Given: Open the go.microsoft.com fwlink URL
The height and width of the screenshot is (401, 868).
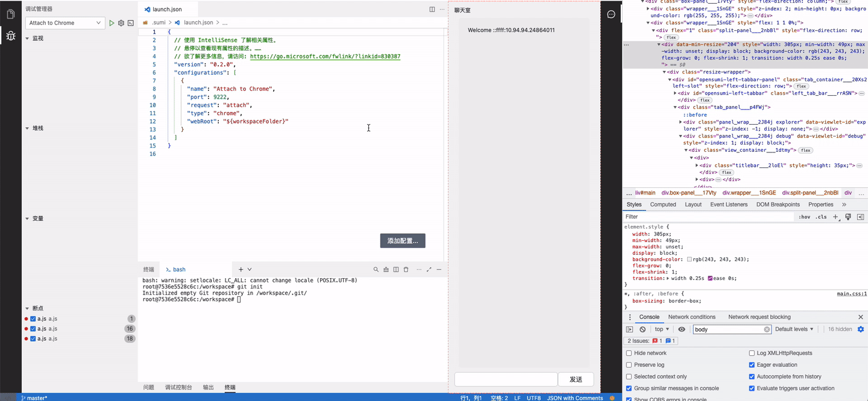Looking at the screenshot, I should point(325,57).
